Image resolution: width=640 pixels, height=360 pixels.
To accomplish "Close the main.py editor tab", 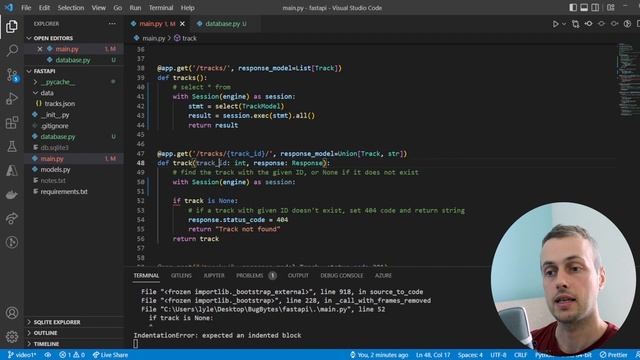I will tap(182, 24).
